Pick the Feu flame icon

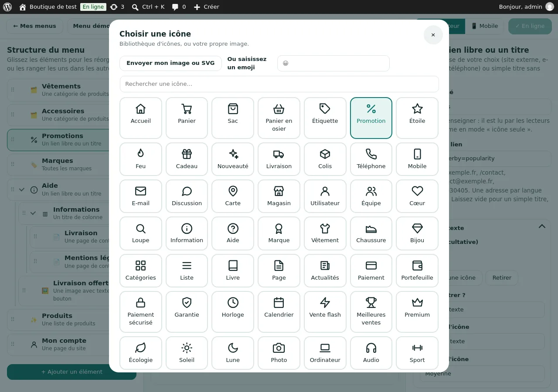click(141, 159)
